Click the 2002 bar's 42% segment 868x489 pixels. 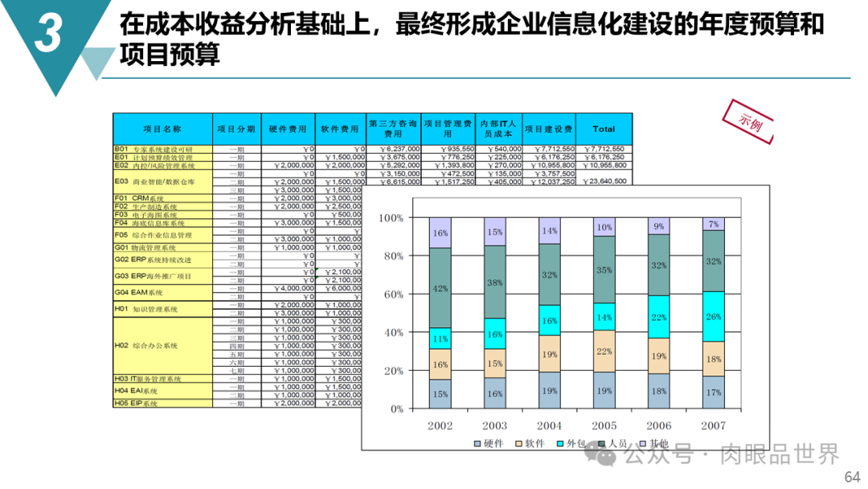point(440,288)
